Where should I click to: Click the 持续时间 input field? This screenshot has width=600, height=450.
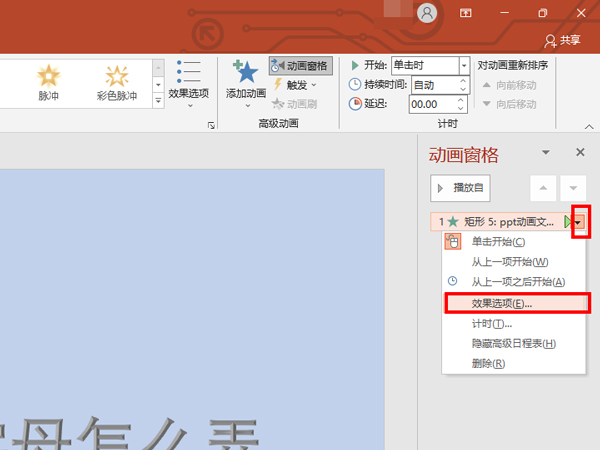[x=432, y=84]
